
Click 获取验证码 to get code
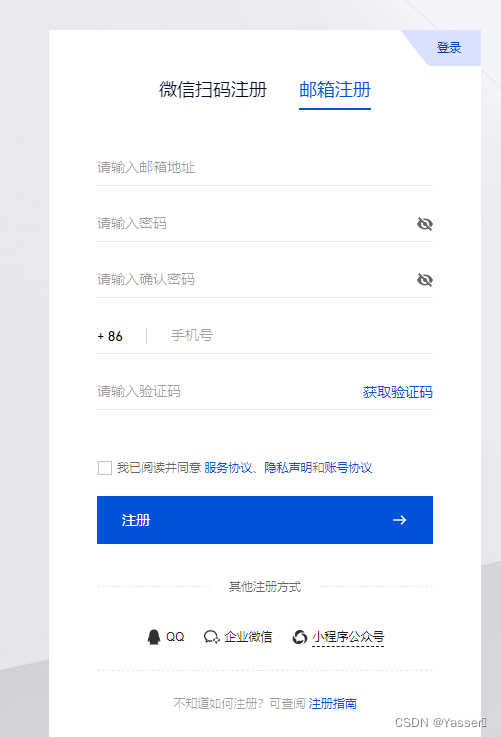coord(398,392)
